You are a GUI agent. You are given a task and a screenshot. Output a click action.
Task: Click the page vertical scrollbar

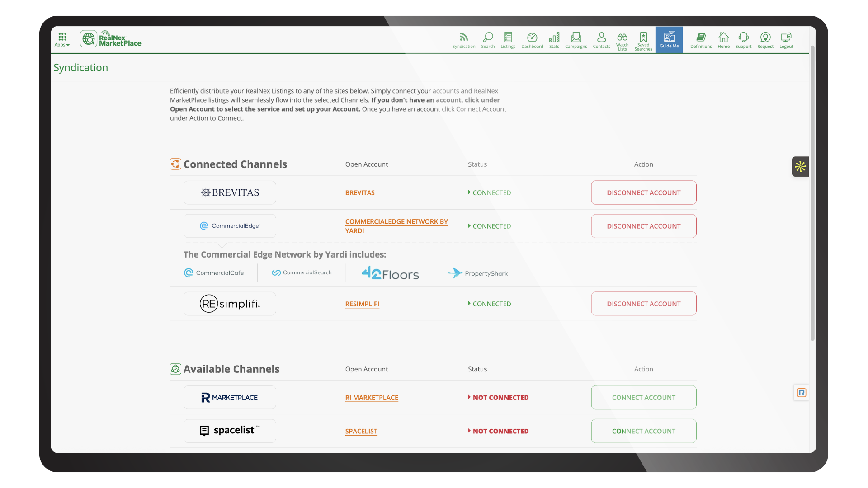point(812,193)
